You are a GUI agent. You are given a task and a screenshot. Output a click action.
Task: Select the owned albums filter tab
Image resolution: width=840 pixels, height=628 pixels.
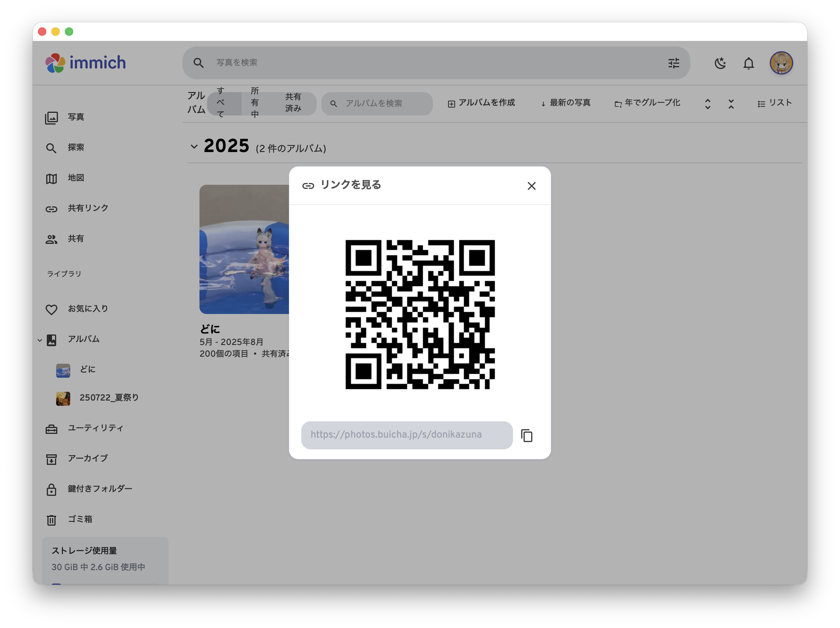[255, 103]
